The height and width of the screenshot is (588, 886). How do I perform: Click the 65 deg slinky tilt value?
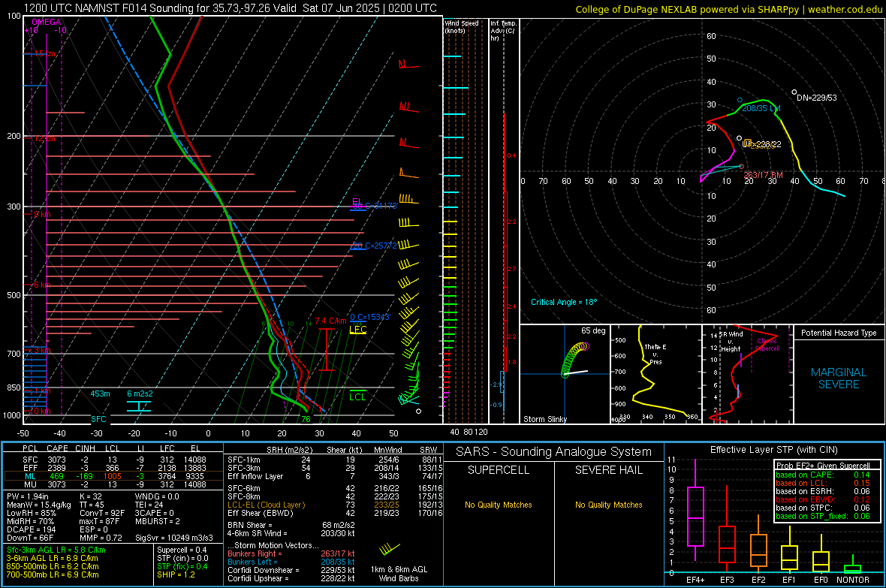coord(592,330)
